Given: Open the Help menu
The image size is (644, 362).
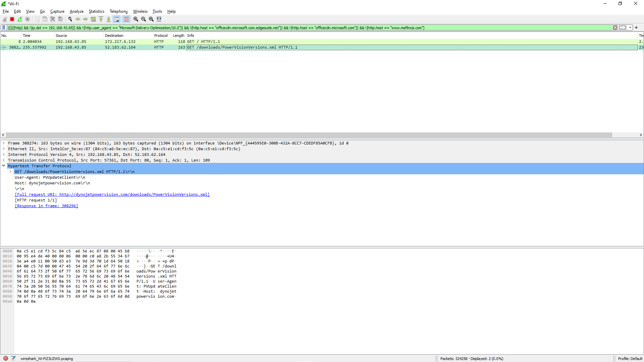Looking at the screenshot, I should pyautogui.click(x=171, y=11).
